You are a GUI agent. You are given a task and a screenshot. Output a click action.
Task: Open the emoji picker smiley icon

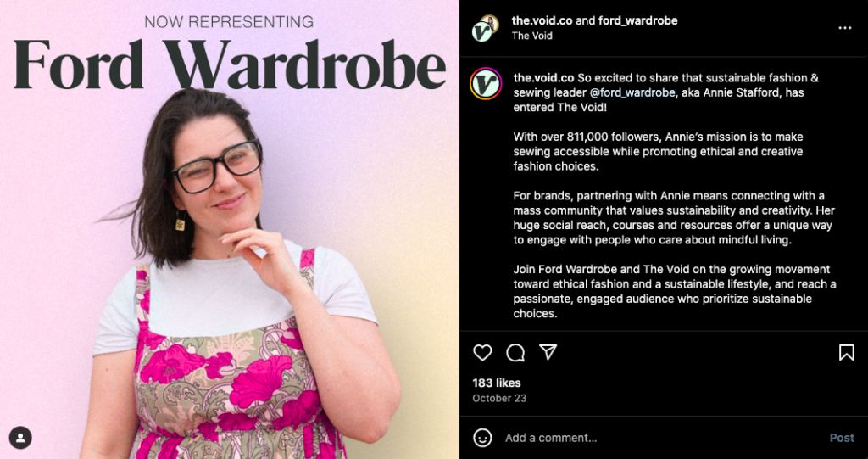(x=482, y=438)
